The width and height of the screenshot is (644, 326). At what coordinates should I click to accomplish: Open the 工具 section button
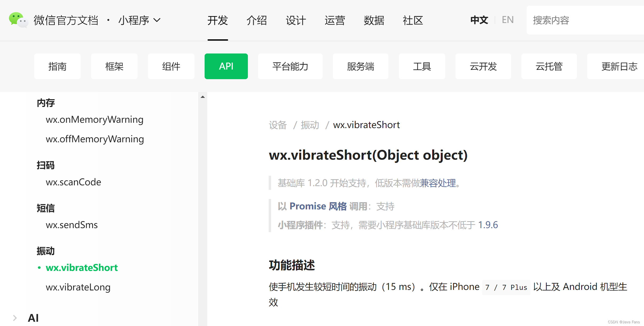click(x=422, y=66)
